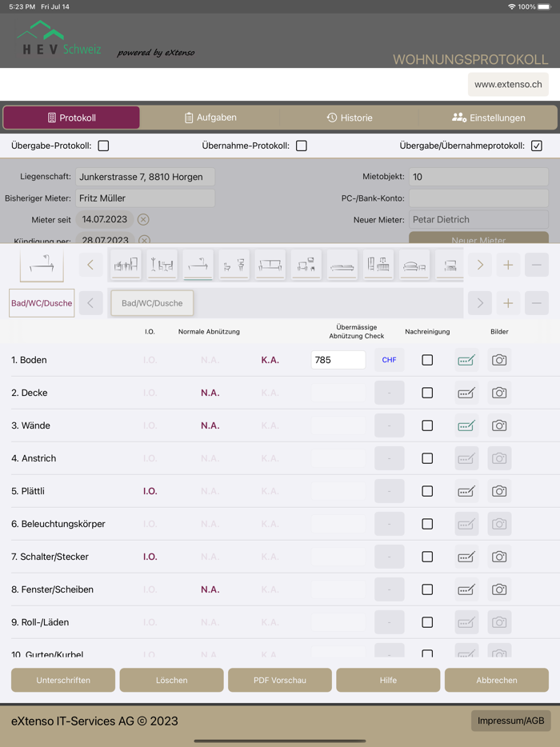Open the notes editor for Plättli
The width and height of the screenshot is (560, 747).
point(466,491)
